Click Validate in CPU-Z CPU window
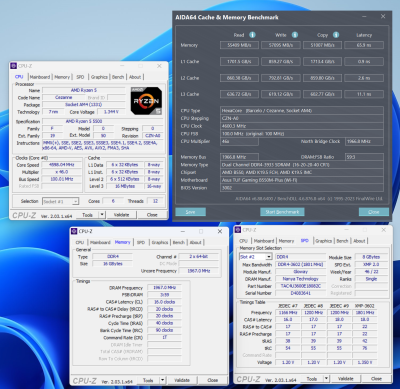400x389 pixels. pos(121,215)
